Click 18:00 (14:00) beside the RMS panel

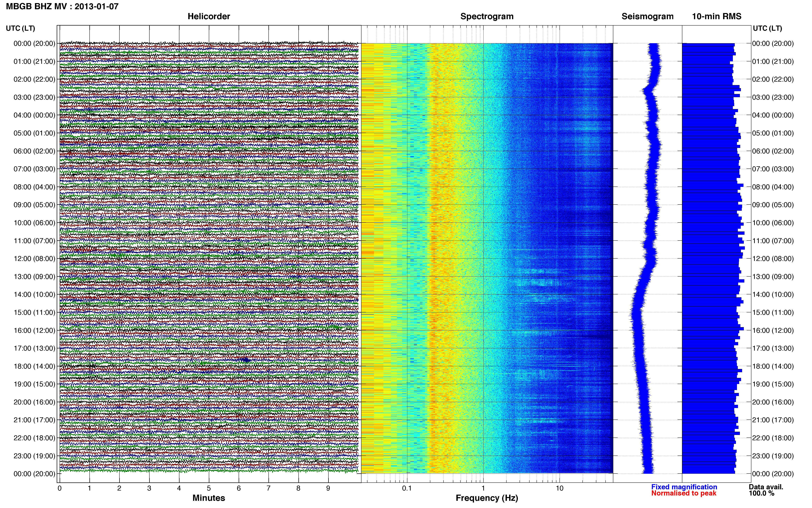click(773, 366)
